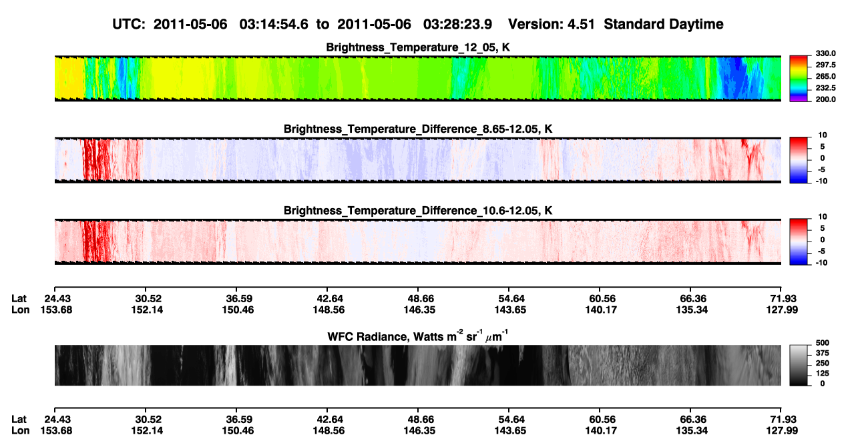Click longitude '148.56' beneath the 10.6-12.05 panel
Viewport: 868px width, 445px height.
pyautogui.click(x=327, y=310)
